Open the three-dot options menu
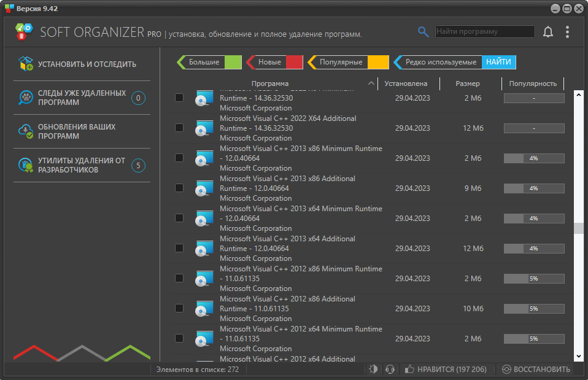Image resolution: width=588 pixels, height=380 pixels. coord(567,32)
